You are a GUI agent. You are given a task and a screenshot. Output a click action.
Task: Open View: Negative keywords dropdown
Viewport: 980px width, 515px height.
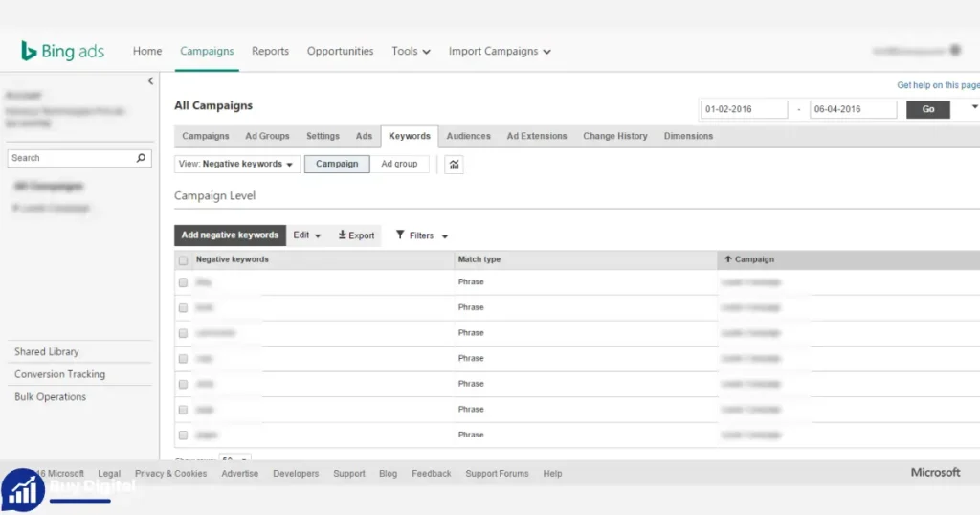[237, 164]
